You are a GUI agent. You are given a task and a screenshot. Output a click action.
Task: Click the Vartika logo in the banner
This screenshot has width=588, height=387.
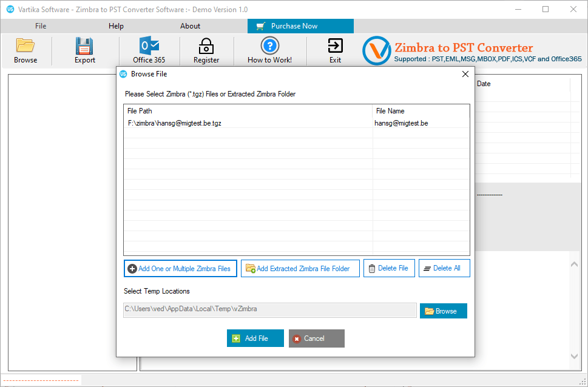tap(376, 50)
